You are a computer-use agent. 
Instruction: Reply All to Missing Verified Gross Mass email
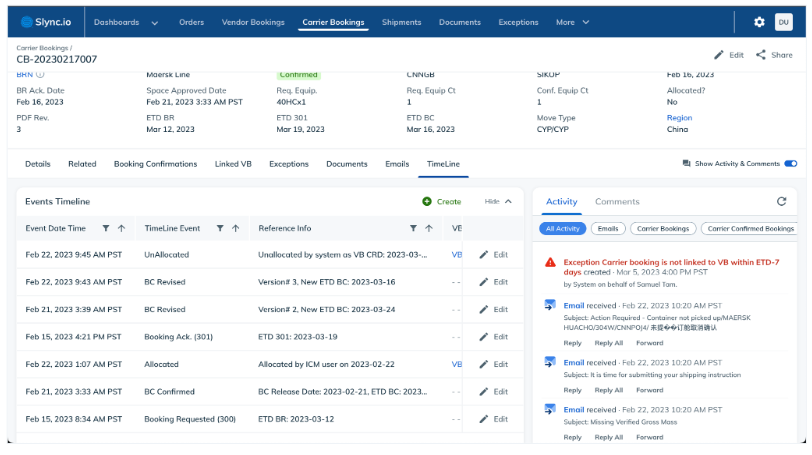[608, 437]
